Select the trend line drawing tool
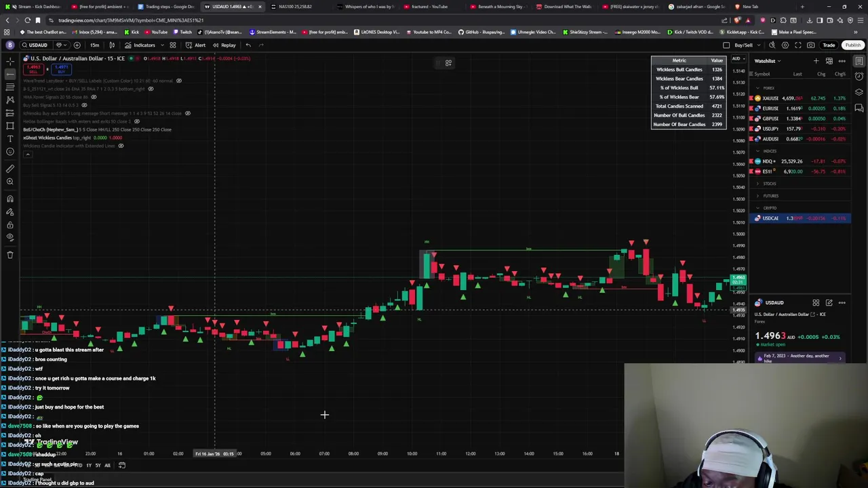The image size is (868, 488). (x=10, y=74)
